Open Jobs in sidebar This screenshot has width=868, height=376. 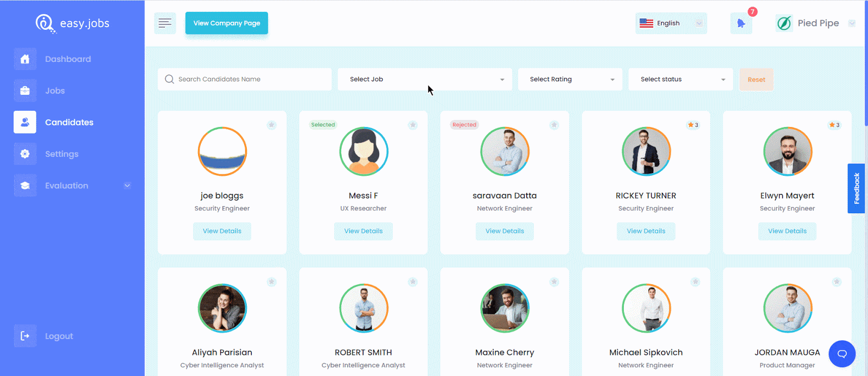pyautogui.click(x=55, y=91)
